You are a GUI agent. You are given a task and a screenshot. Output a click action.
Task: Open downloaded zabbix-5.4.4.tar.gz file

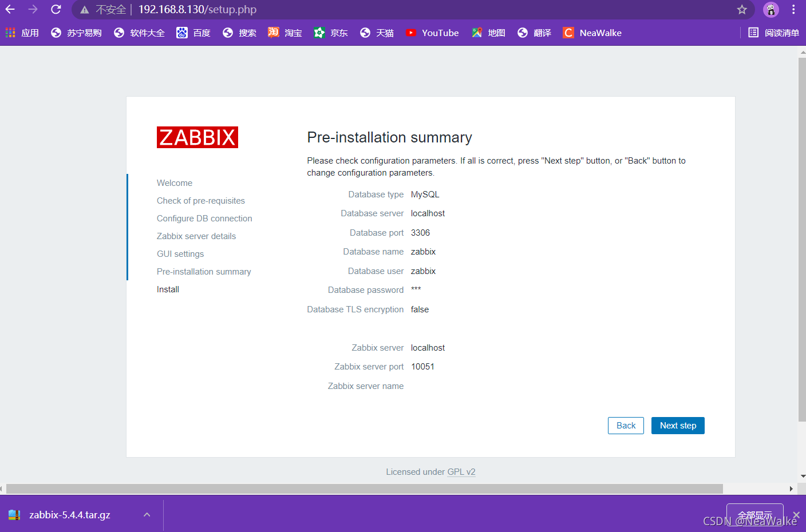coord(69,515)
